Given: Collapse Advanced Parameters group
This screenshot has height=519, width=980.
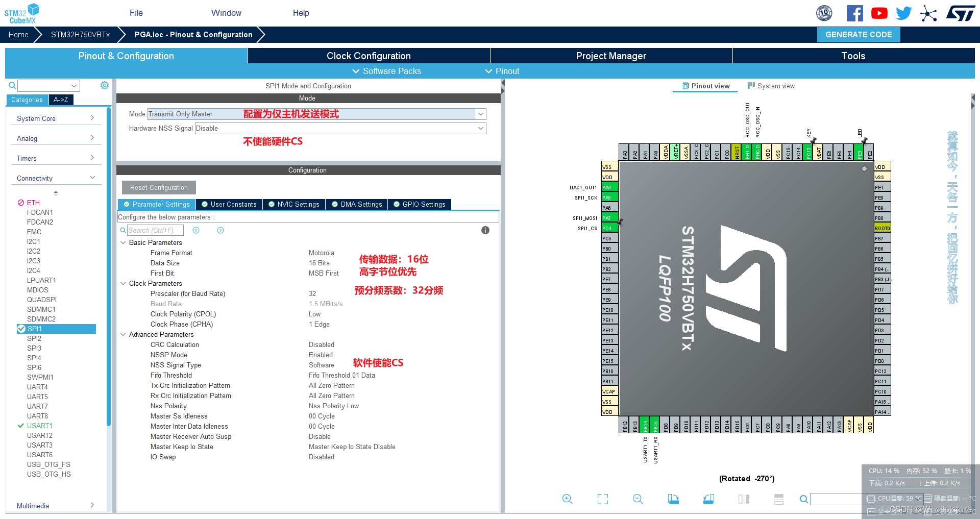Looking at the screenshot, I should (x=123, y=334).
